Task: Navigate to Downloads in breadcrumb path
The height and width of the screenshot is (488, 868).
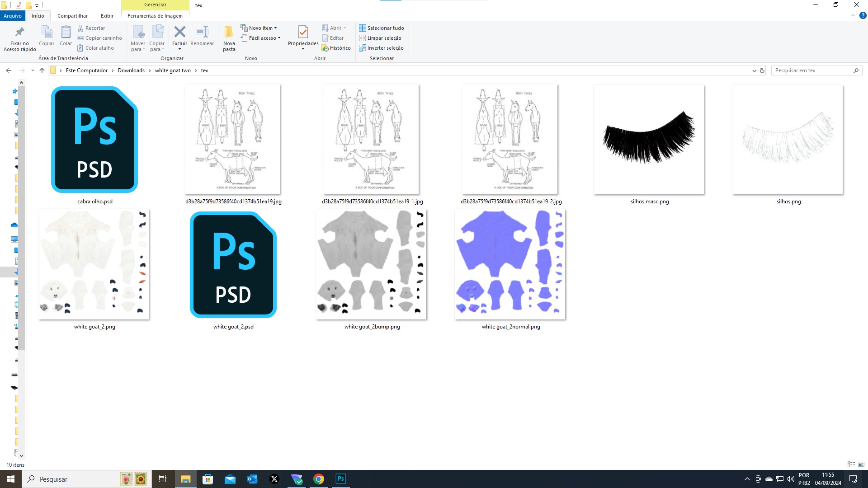Action: tap(131, 70)
